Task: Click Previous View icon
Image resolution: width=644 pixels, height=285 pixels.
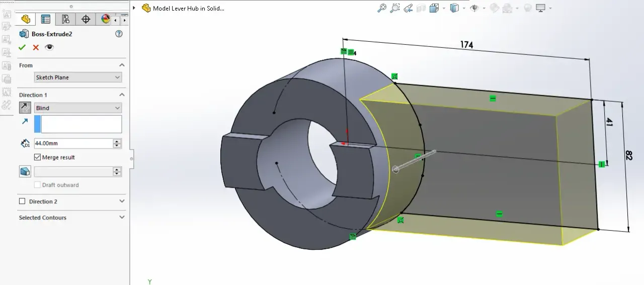Action: [x=408, y=8]
